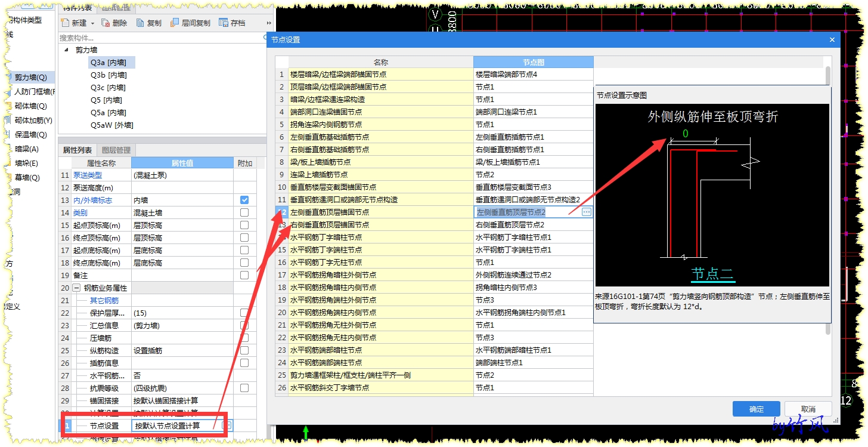This screenshot has height=447, width=868.
Task: Check the 抗震等级 附加 checkbox
Action: point(244,388)
